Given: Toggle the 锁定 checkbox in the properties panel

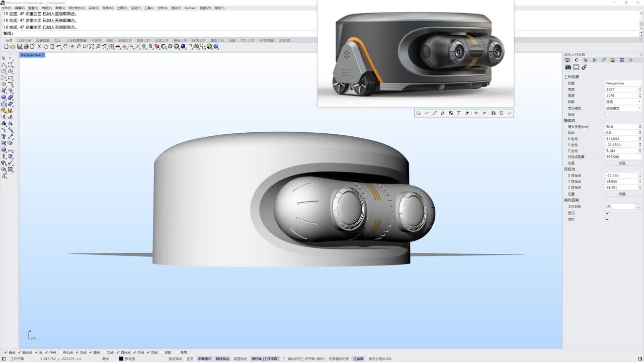Looking at the screenshot, I should click(607, 115).
